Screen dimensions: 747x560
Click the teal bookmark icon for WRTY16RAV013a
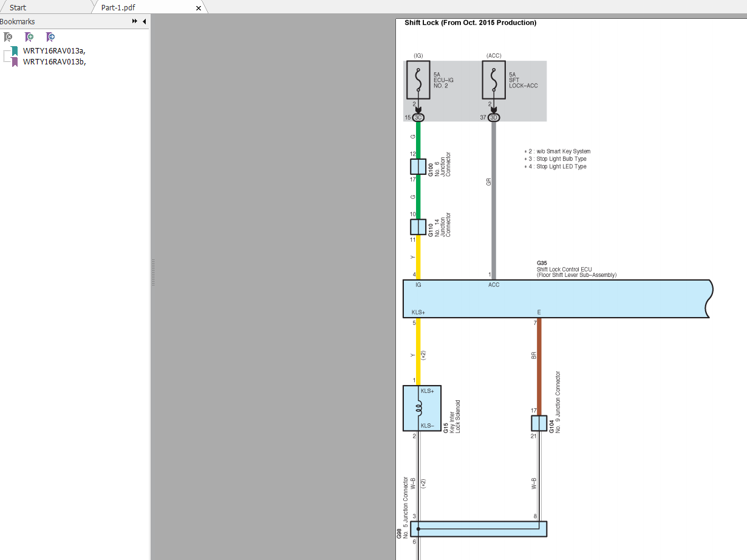tap(15, 51)
